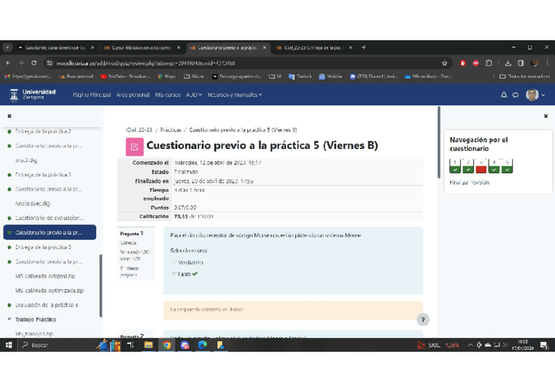Click the left sidebar vertical scrollbar
The height and width of the screenshot is (392, 555).
pos(101,286)
